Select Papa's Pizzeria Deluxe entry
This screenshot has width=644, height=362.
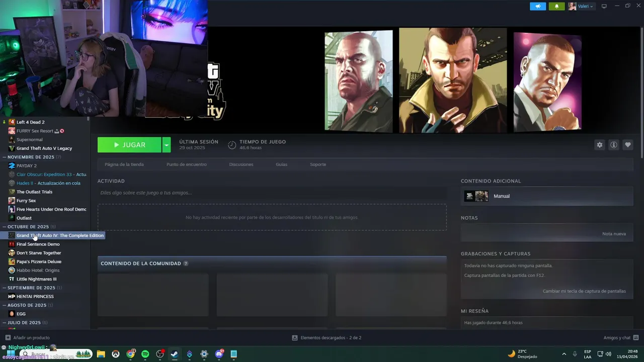(x=39, y=261)
